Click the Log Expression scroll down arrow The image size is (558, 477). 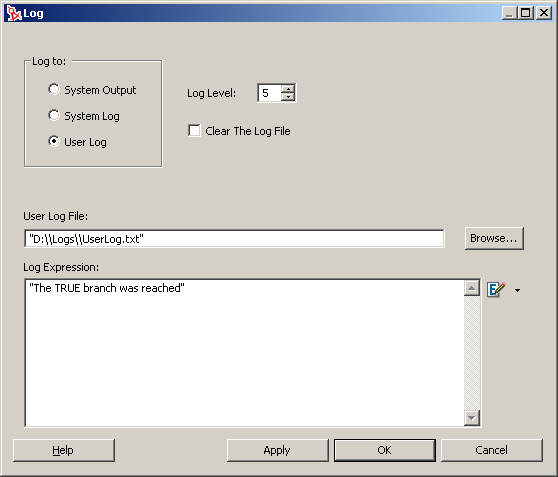coord(472,418)
